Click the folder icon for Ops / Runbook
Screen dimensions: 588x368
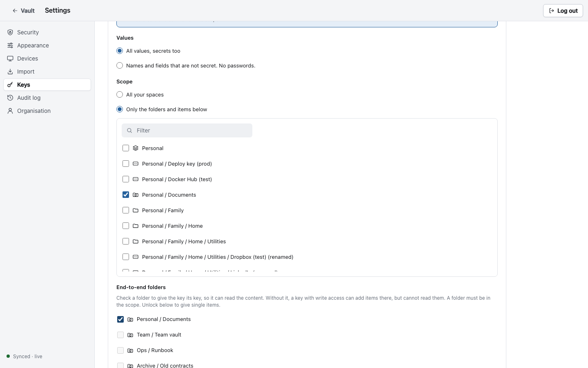(130, 350)
